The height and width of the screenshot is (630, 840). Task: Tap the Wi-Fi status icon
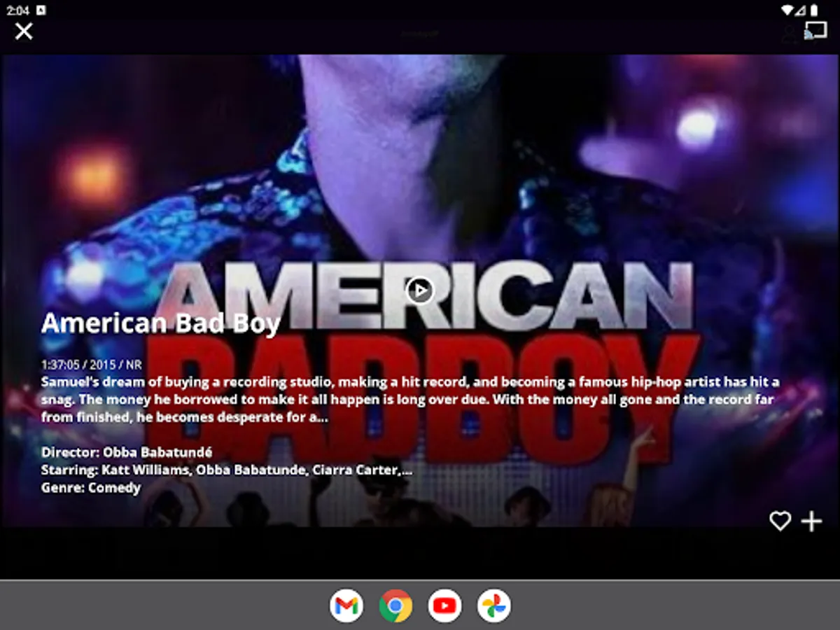point(787,10)
